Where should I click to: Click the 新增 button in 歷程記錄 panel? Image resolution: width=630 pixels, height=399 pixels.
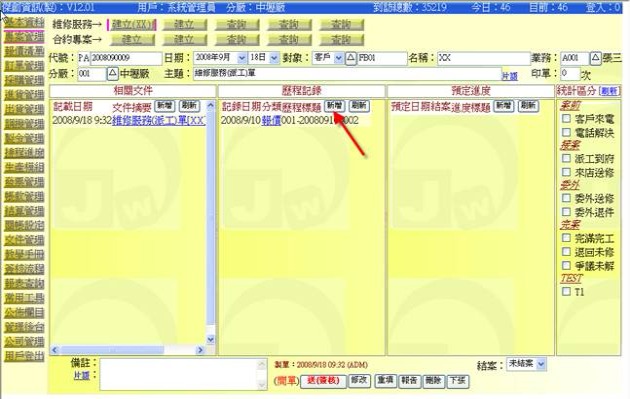(334, 106)
